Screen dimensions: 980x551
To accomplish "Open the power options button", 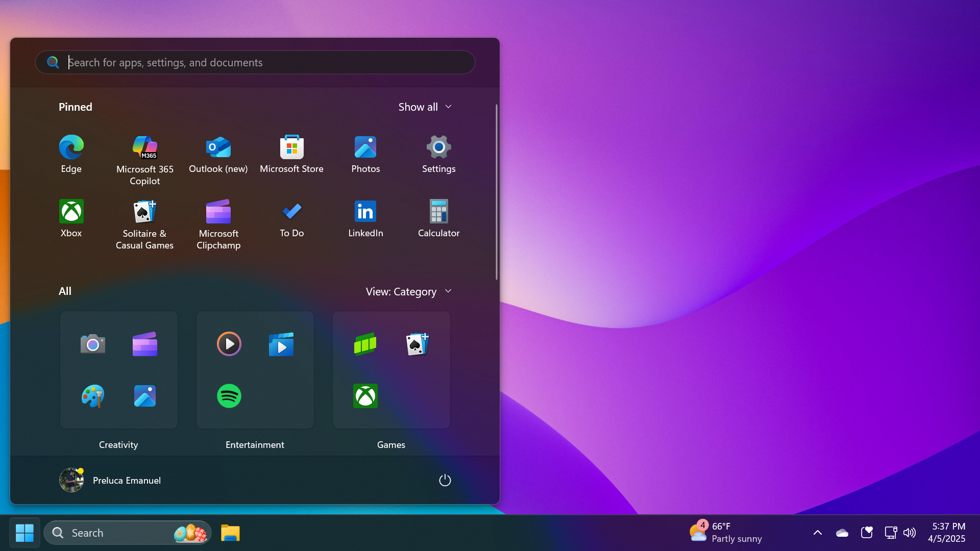I will click(x=444, y=480).
